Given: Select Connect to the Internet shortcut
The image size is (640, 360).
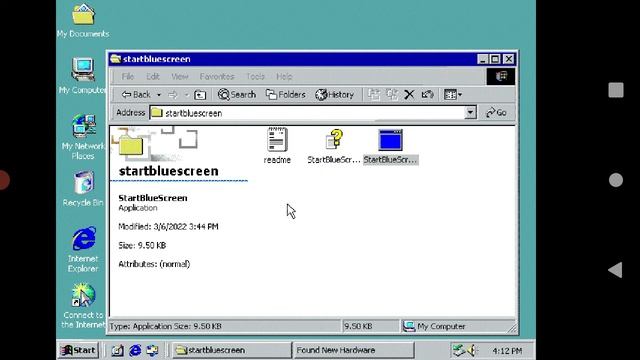Looking at the screenshot, I should [83, 306].
